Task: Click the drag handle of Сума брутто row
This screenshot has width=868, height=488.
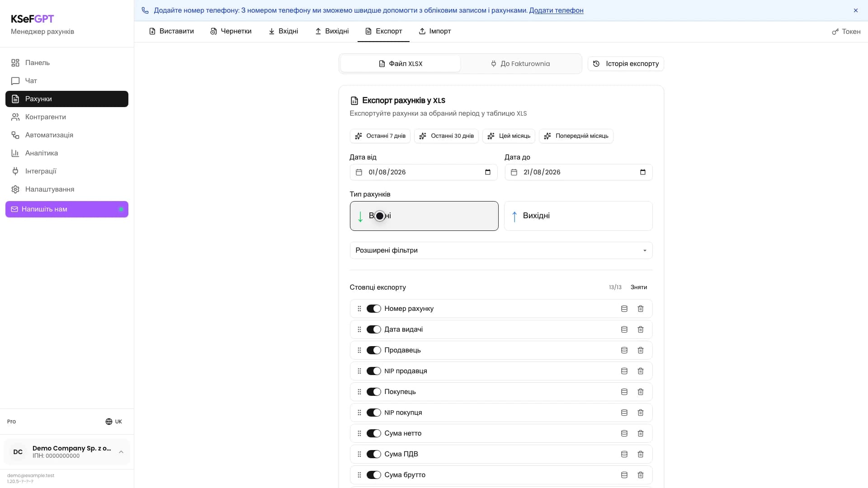Action: (359, 475)
